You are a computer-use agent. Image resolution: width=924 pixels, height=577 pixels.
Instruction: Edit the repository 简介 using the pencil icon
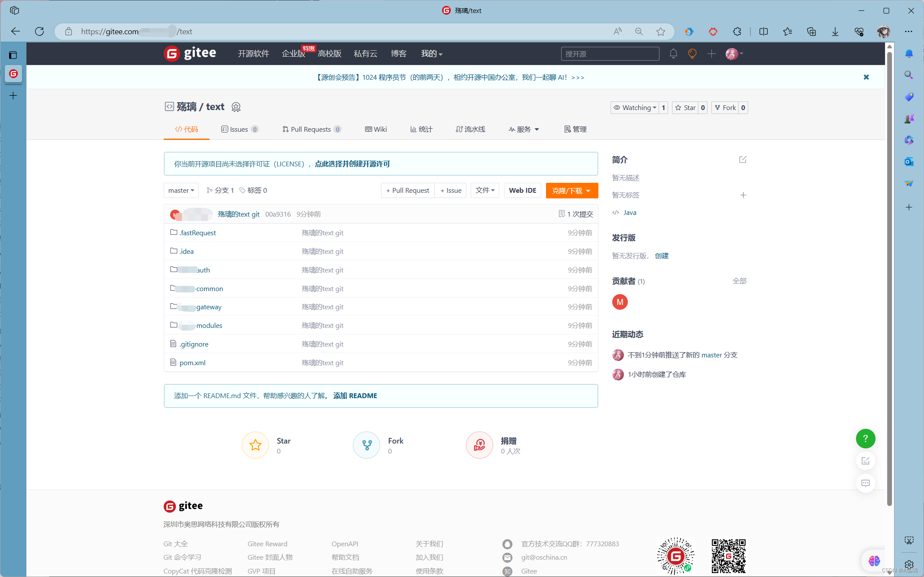pyautogui.click(x=743, y=159)
